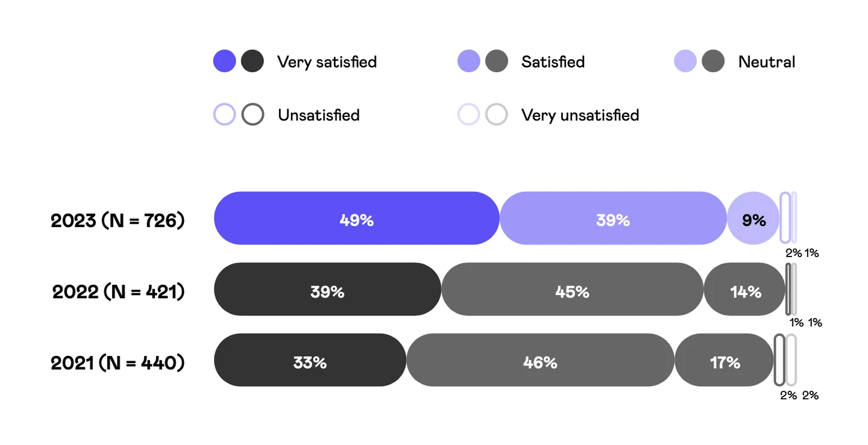Click the dark Very satisfied legend circle
Viewport: 868px width, 445px height.
(253, 61)
